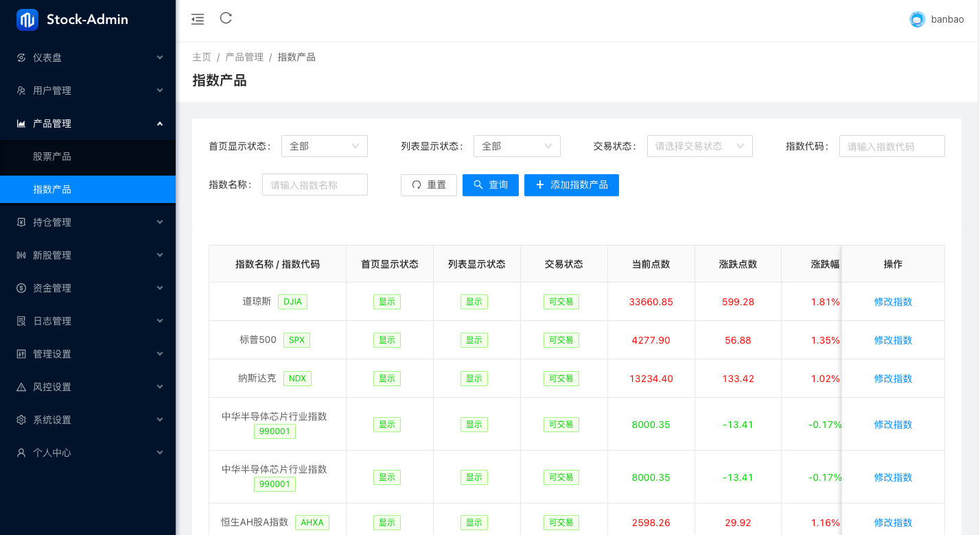This screenshot has height=535, width=980.
Task: Click the 系统设置 gear icon
Action: pos(21,420)
